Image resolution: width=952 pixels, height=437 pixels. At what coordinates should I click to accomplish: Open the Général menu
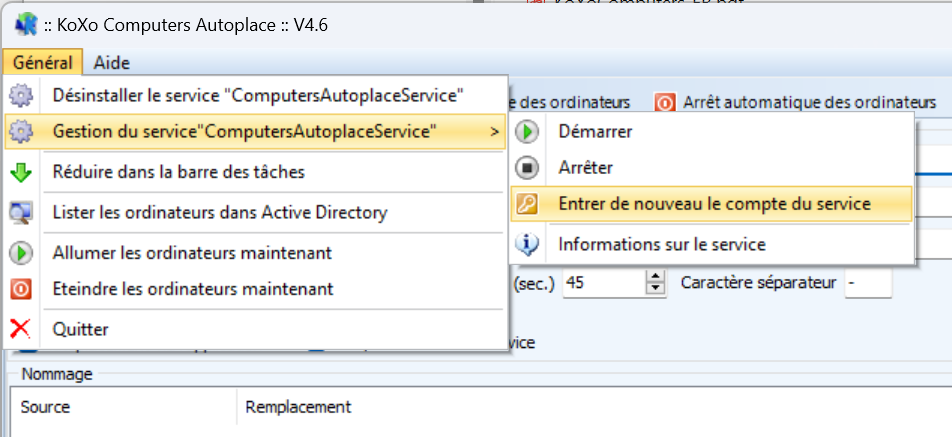(x=43, y=62)
